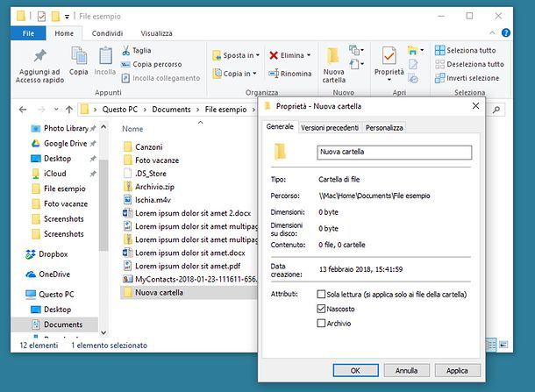This screenshot has width=535, height=392.
Task: Enable the Sola lettura checkbox
Action: [321, 294]
